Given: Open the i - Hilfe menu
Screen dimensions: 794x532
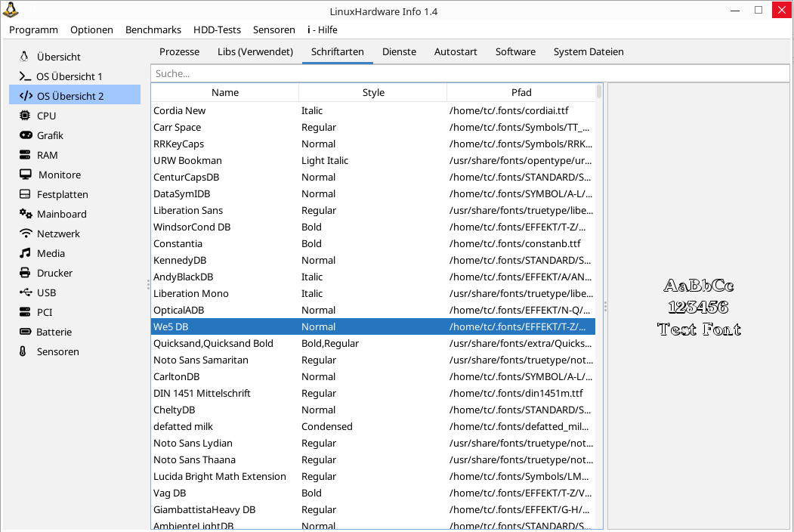Looking at the screenshot, I should coord(323,30).
